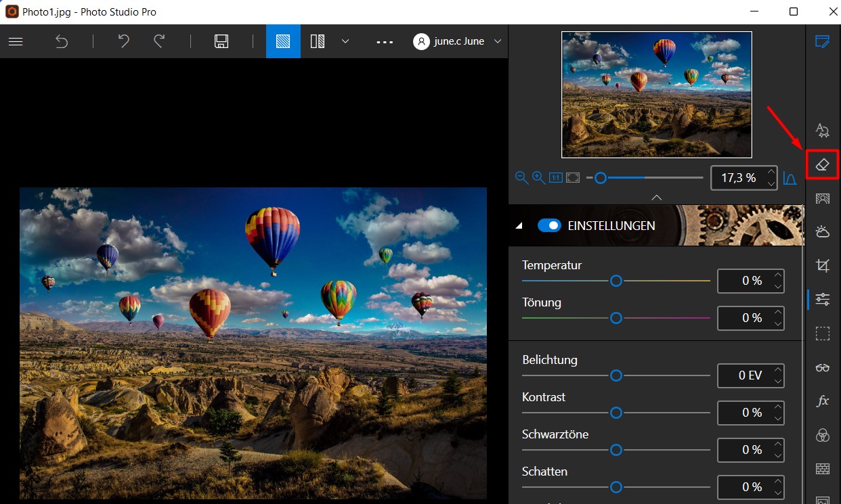
Task: Redo the last undone edit
Action: (x=160, y=41)
